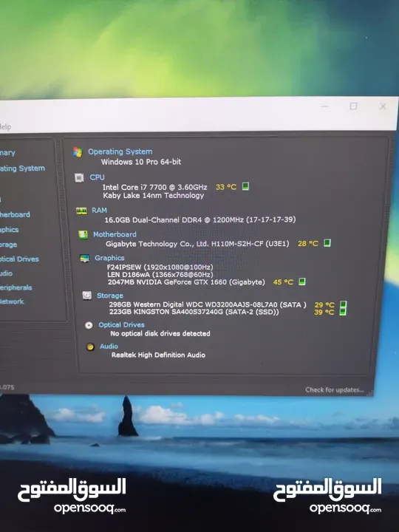Click the RAM module icon

81,211
